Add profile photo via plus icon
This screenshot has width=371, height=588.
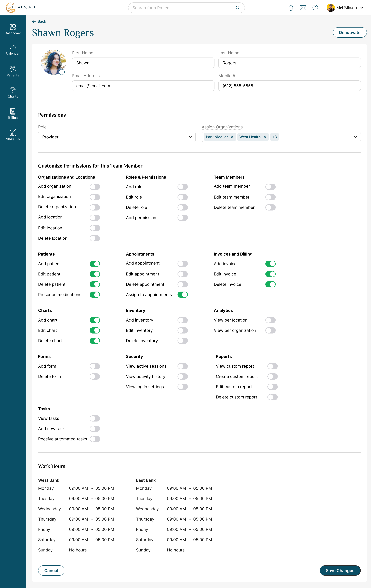pos(62,72)
